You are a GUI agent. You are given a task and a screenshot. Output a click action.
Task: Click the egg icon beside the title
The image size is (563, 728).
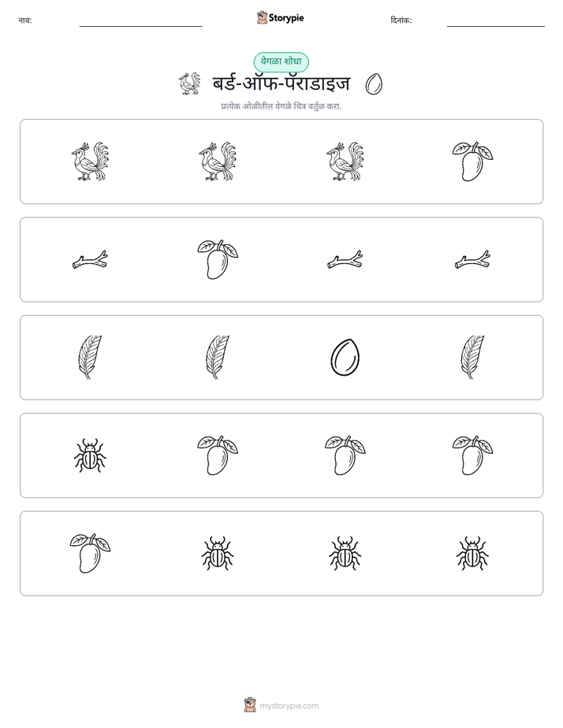tap(374, 84)
